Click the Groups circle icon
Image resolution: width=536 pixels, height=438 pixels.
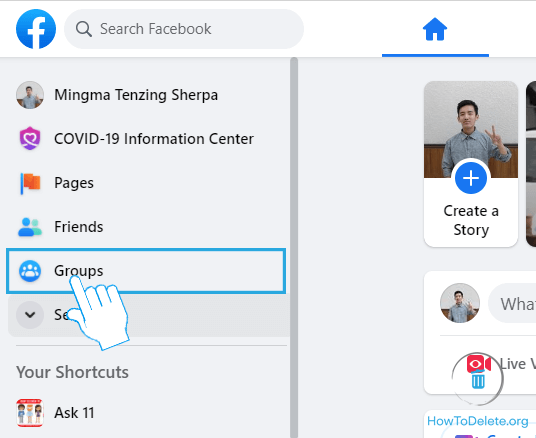click(30, 271)
